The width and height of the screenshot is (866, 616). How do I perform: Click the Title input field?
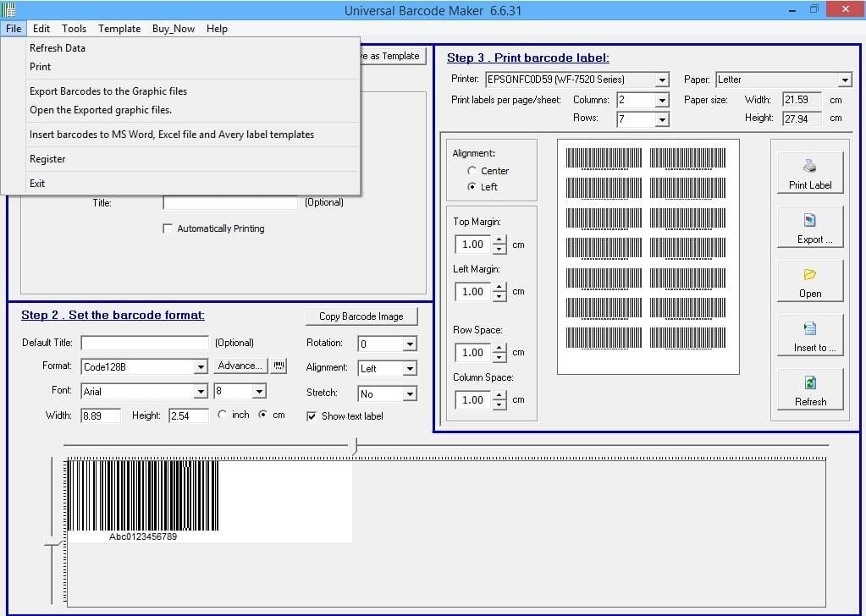pos(230,202)
